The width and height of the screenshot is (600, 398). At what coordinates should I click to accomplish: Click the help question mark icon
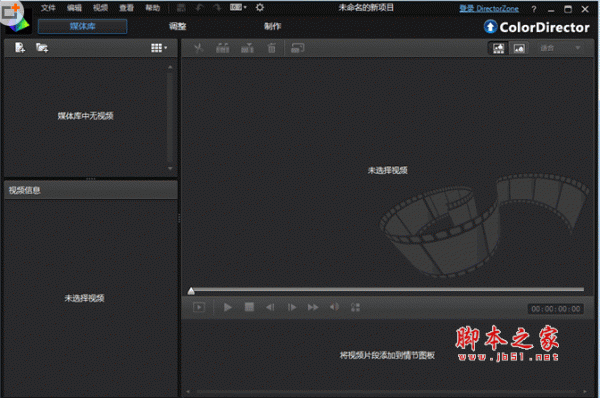click(534, 9)
